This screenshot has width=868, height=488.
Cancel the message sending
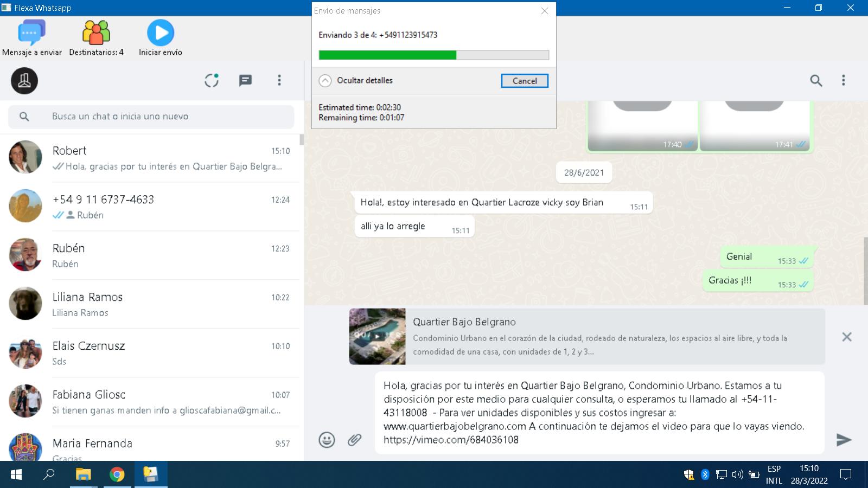[x=525, y=81]
